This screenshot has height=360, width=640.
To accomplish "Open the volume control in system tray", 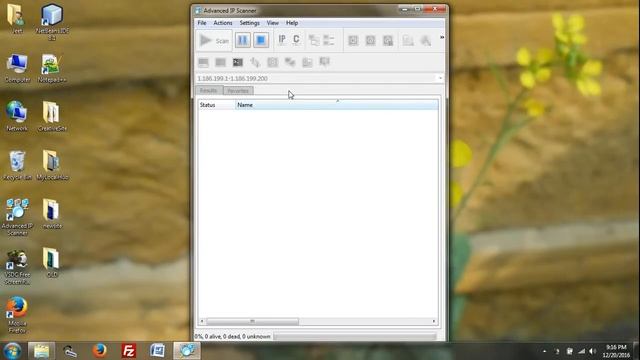I will point(593,351).
